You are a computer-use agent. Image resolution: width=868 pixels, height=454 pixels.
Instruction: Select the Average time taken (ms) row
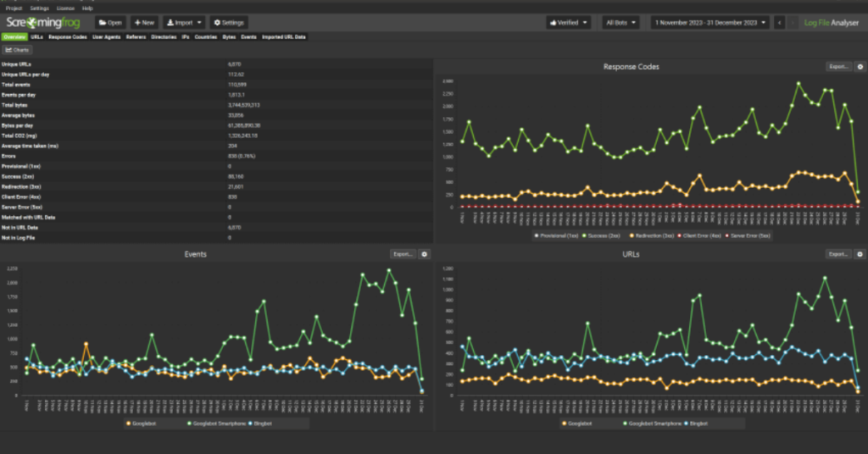point(216,146)
